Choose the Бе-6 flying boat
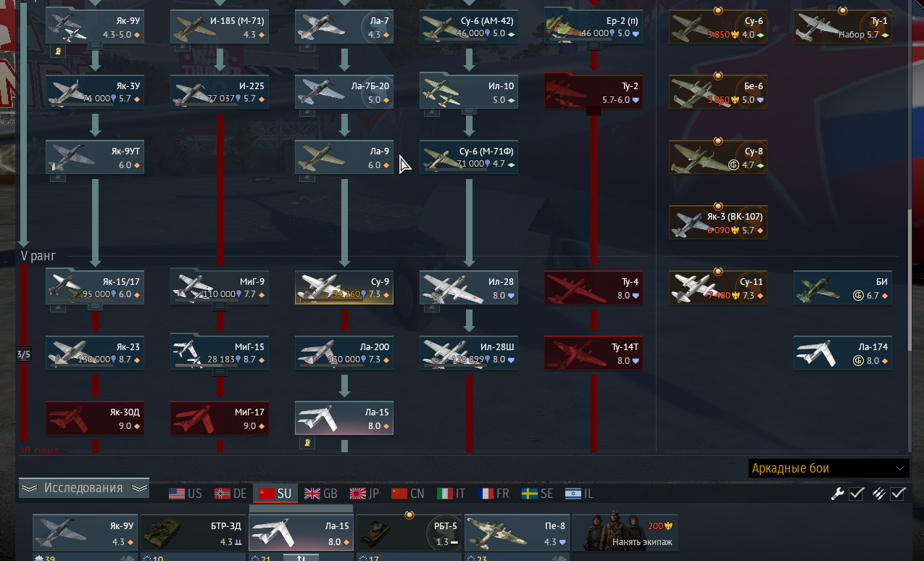The height and width of the screenshot is (561, 924). (x=718, y=91)
